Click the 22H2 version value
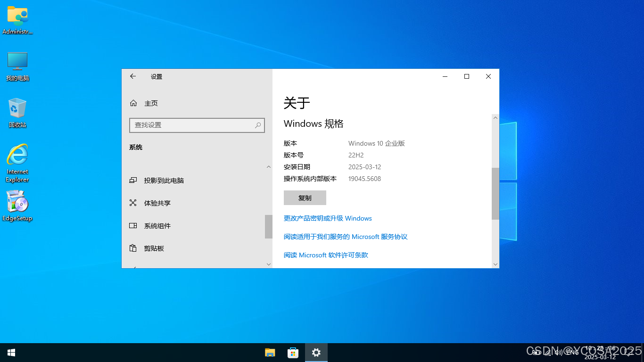The width and height of the screenshot is (644, 362). [356, 155]
